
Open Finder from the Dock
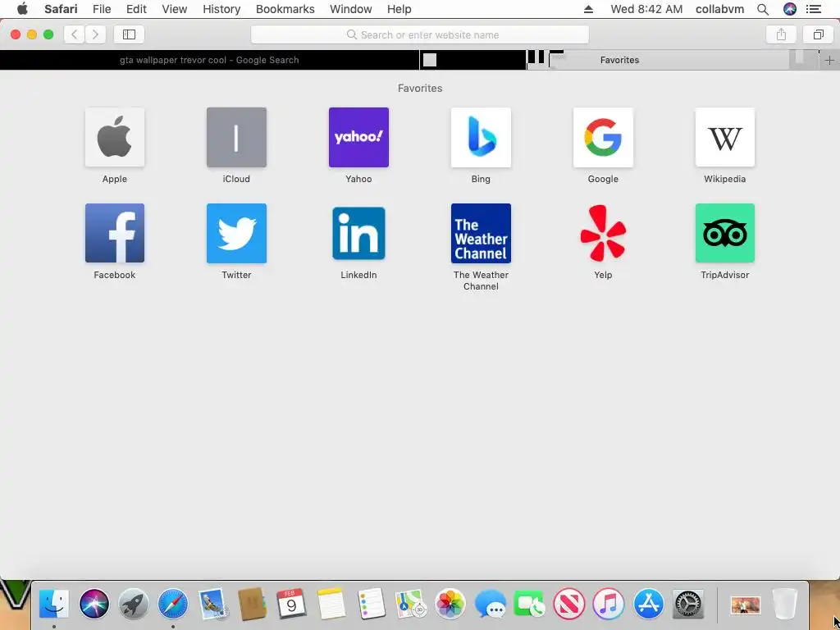click(x=54, y=605)
